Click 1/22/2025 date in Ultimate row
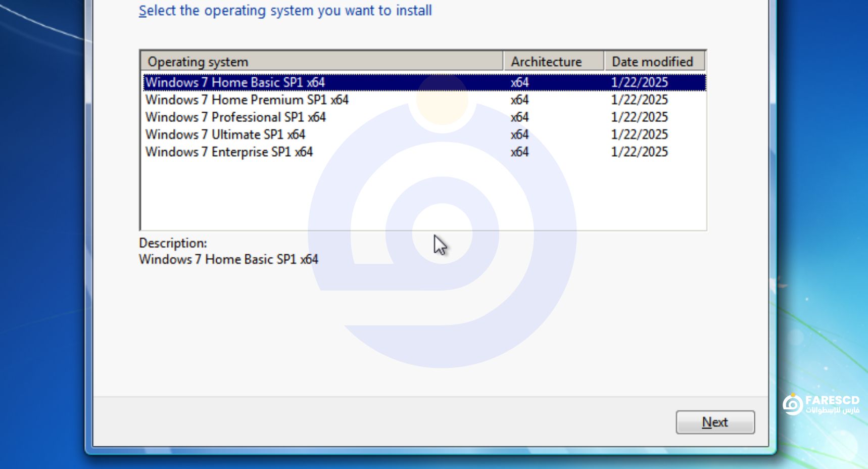868x469 pixels. (x=639, y=134)
